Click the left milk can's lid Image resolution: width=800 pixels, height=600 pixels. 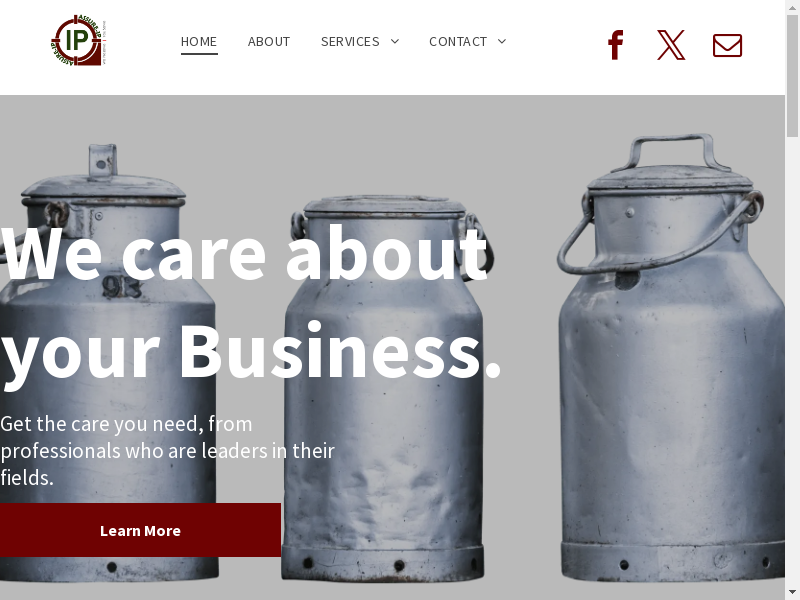[103, 186]
